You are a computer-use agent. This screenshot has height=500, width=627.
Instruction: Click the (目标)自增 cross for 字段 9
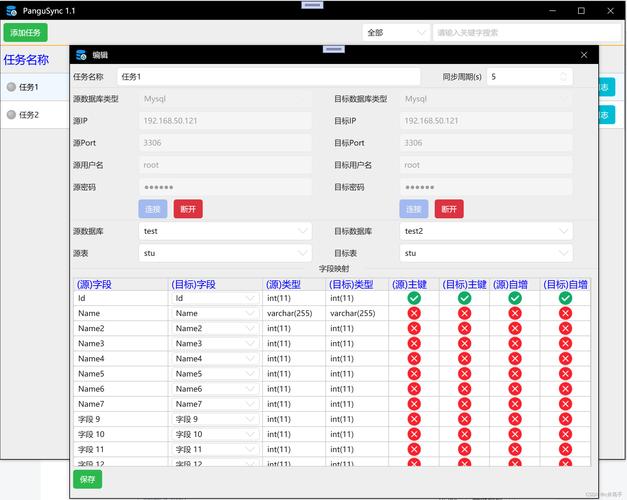pyautogui.click(x=565, y=419)
